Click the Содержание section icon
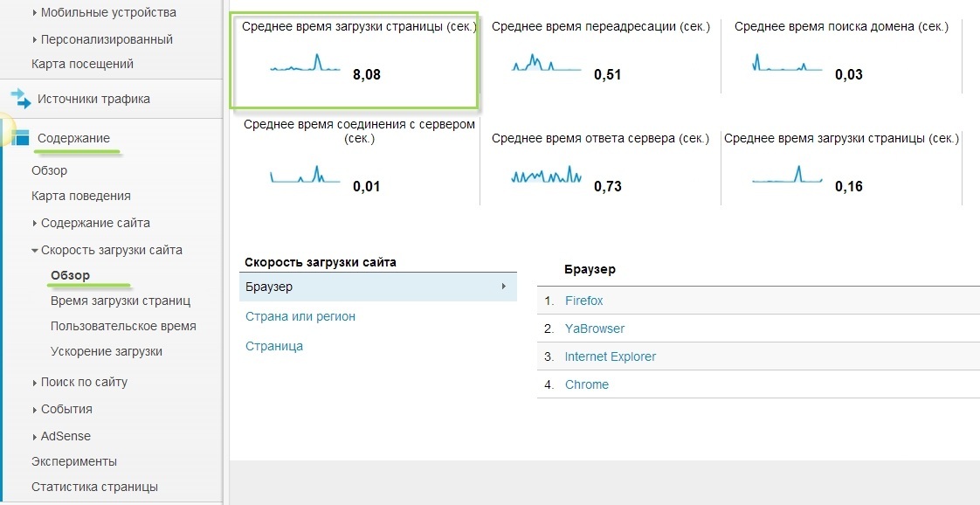Image resolution: width=980 pixels, height=505 pixels. [x=20, y=138]
